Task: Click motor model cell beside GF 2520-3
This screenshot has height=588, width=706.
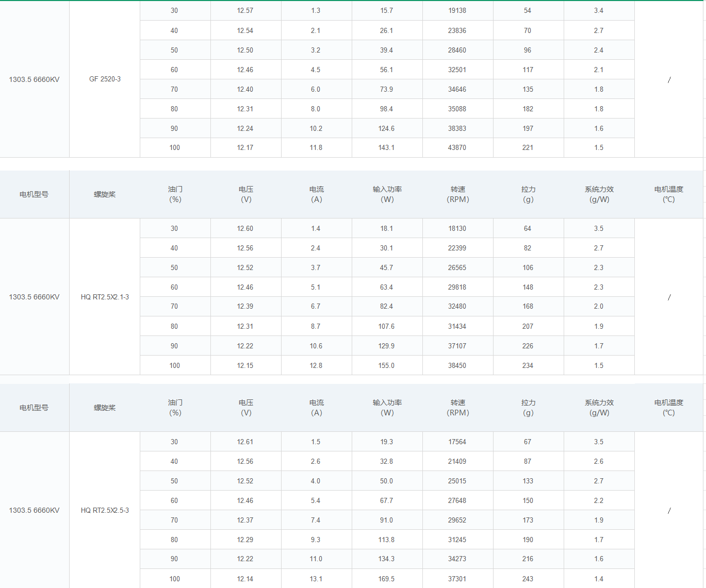Action: (x=34, y=79)
